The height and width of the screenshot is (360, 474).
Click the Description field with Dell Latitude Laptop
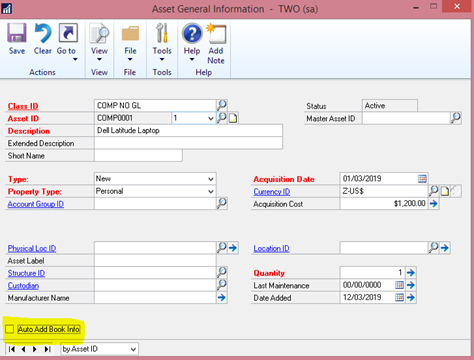(188, 130)
